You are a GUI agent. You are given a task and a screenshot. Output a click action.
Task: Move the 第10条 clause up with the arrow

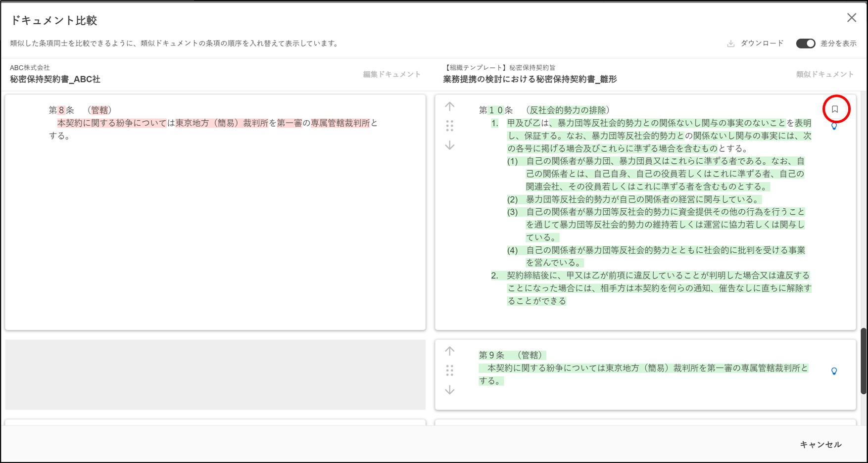click(x=449, y=106)
